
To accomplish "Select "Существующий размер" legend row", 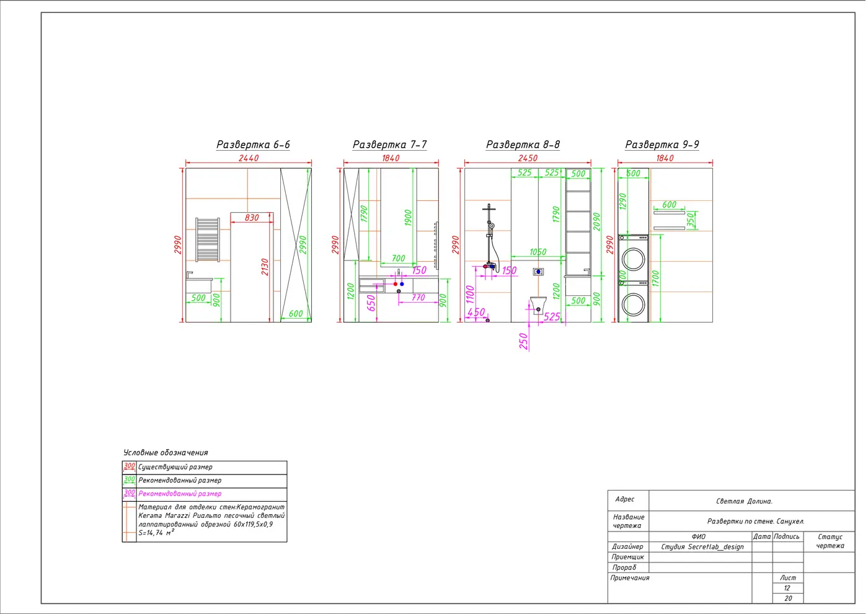I will pos(205,468).
